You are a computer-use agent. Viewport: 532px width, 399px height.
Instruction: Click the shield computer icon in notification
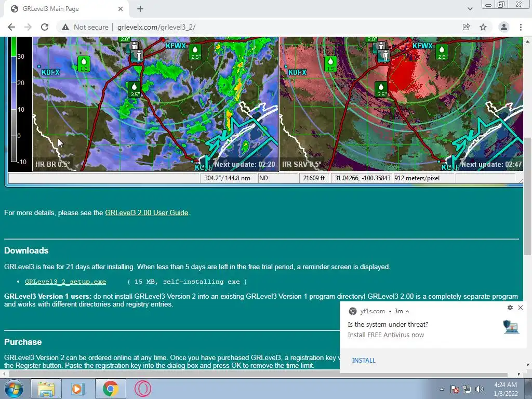(x=511, y=327)
